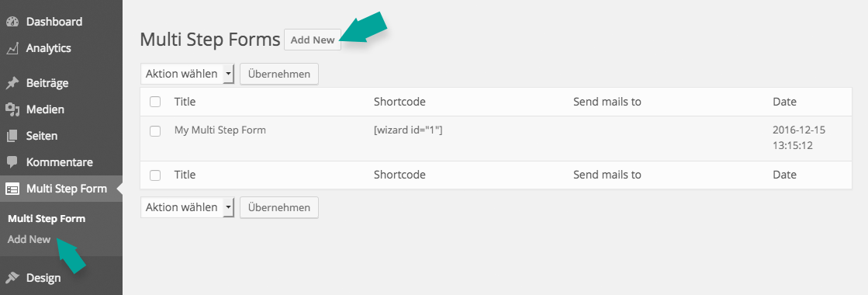This screenshot has width=868, height=295.
Task: Click the Multi Step Form sidebar icon
Action: click(12, 189)
